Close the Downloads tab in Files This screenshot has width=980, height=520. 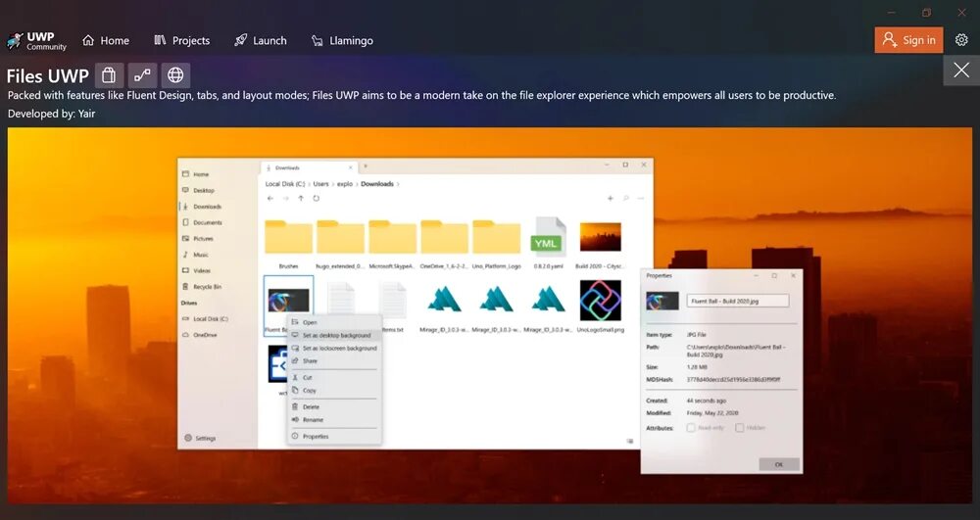pos(351,167)
